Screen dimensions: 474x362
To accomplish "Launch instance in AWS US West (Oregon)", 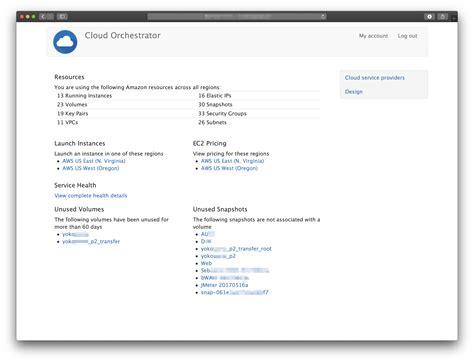I will tap(91, 168).
